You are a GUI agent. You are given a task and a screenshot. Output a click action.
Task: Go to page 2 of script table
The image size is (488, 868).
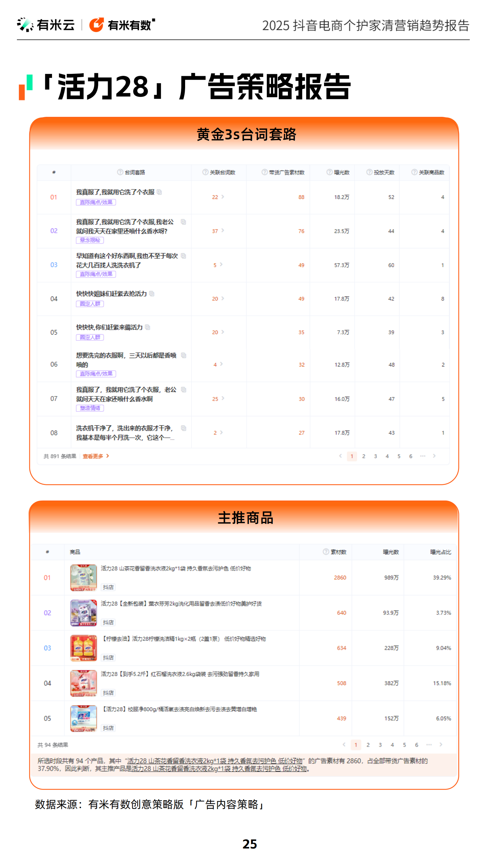coord(363,456)
